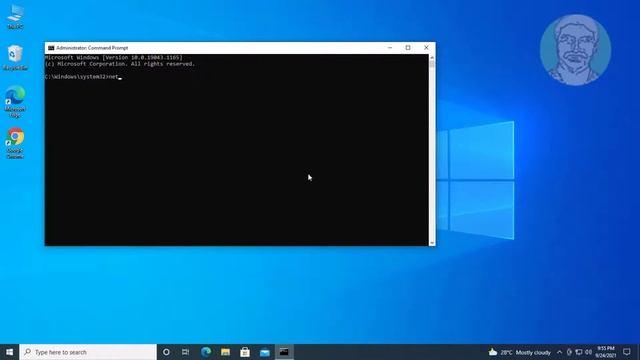Click the Command Prompt title bar icon
This screenshot has width=640, height=360.
51,48
